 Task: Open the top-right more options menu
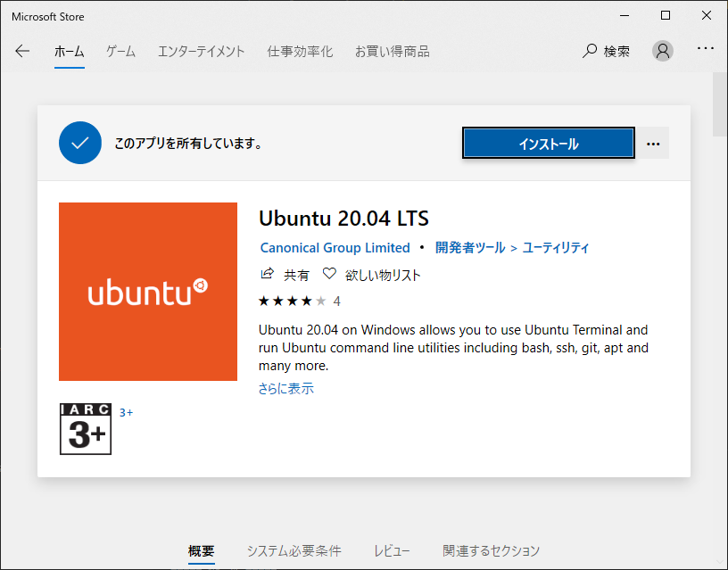(705, 48)
